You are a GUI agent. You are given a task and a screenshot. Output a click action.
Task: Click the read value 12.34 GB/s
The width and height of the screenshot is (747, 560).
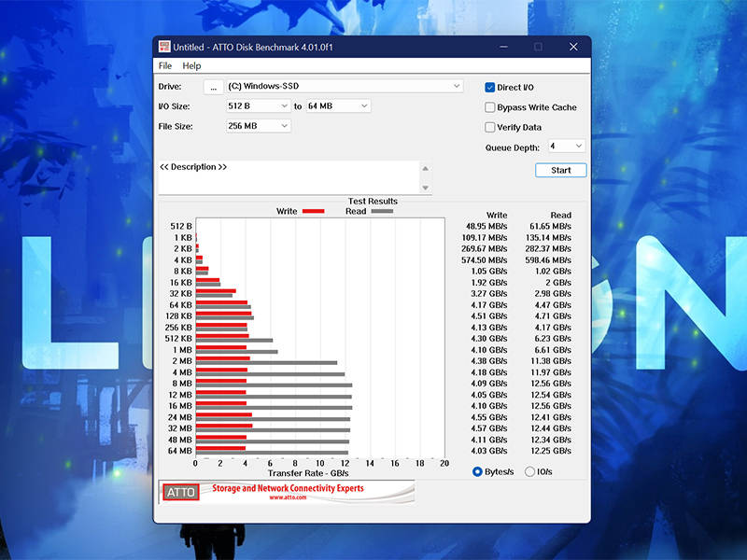(x=551, y=440)
